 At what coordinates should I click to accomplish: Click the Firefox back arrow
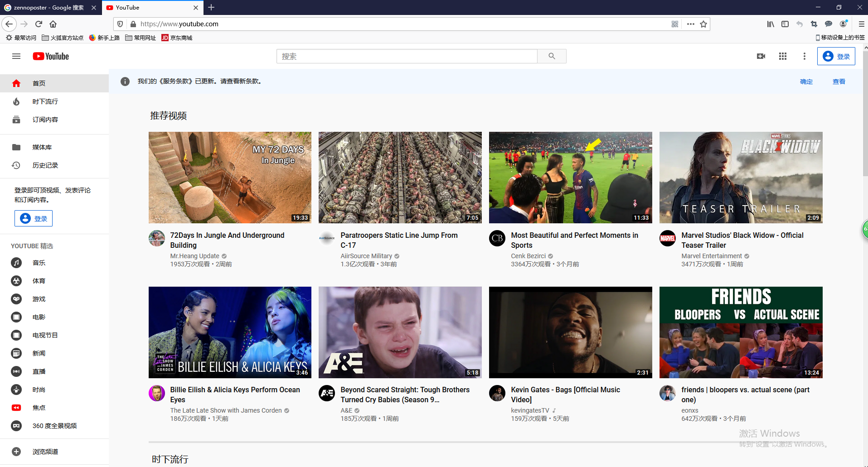click(9, 24)
